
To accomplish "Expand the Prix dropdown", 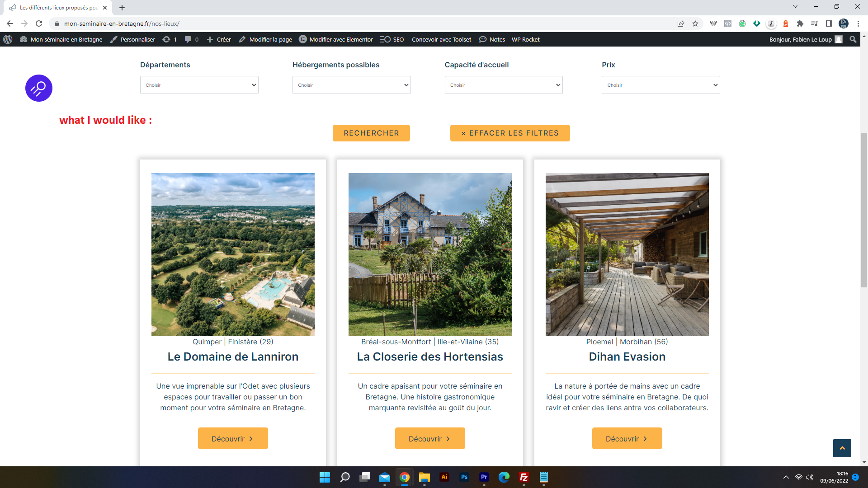I will [660, 85].
